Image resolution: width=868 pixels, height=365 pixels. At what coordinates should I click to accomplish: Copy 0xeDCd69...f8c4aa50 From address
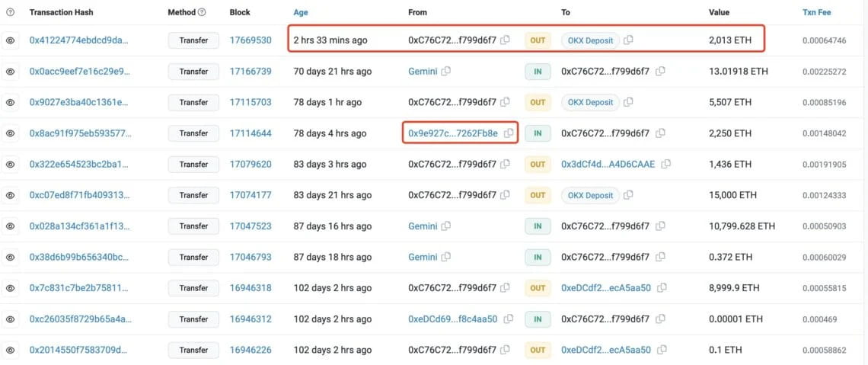[x=509, y=319]
